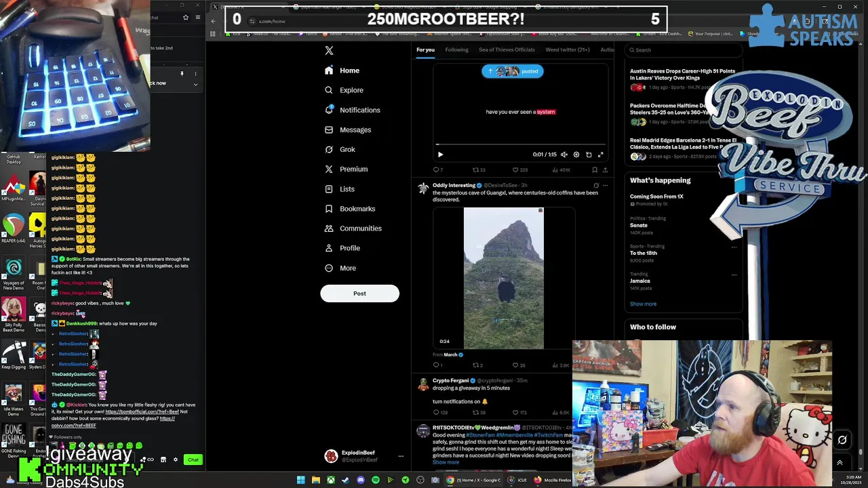This screenshot has width=868, height=488.
Task: Like the Oddly Interesting post with 26 likes
Action: (519, 365)
